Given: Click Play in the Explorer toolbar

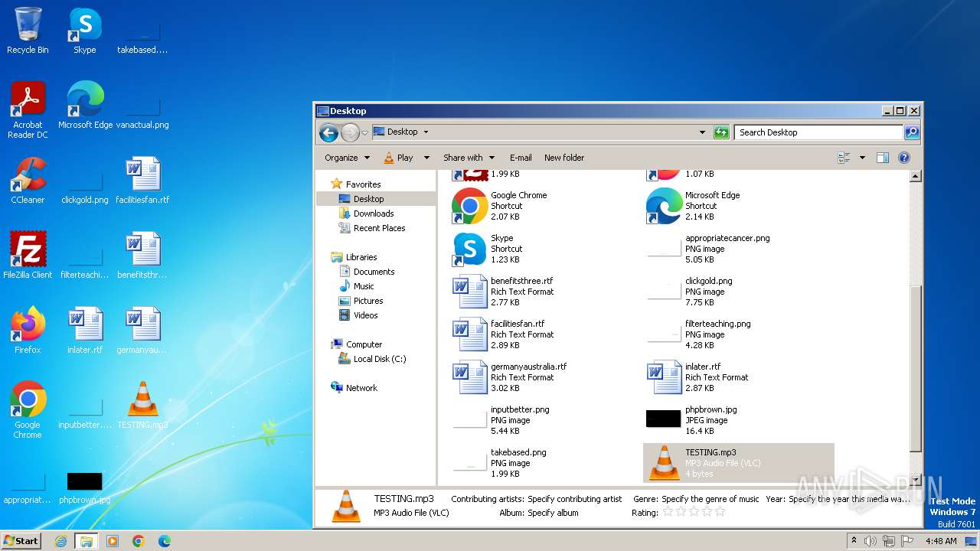Looking at the screenshot, I should point(398,158).
